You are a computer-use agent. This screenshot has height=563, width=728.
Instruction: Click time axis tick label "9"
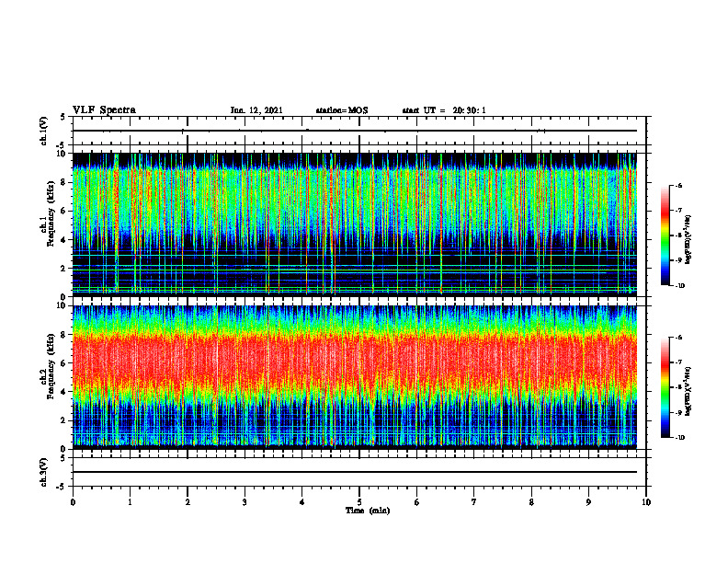[x=588, y=502]
